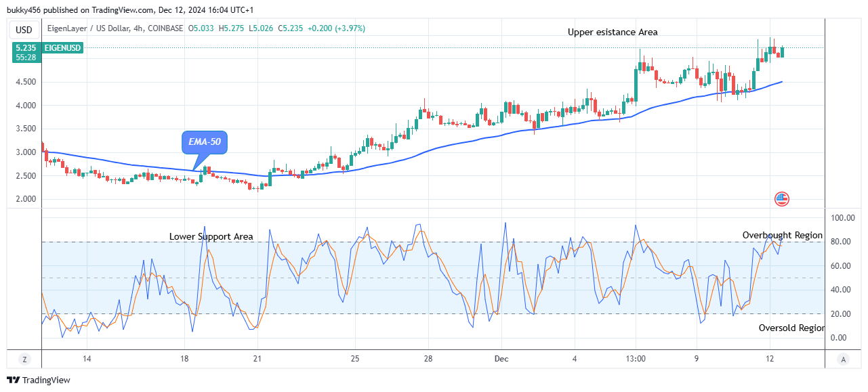Click the USD currency button

[x=24, y=30]
